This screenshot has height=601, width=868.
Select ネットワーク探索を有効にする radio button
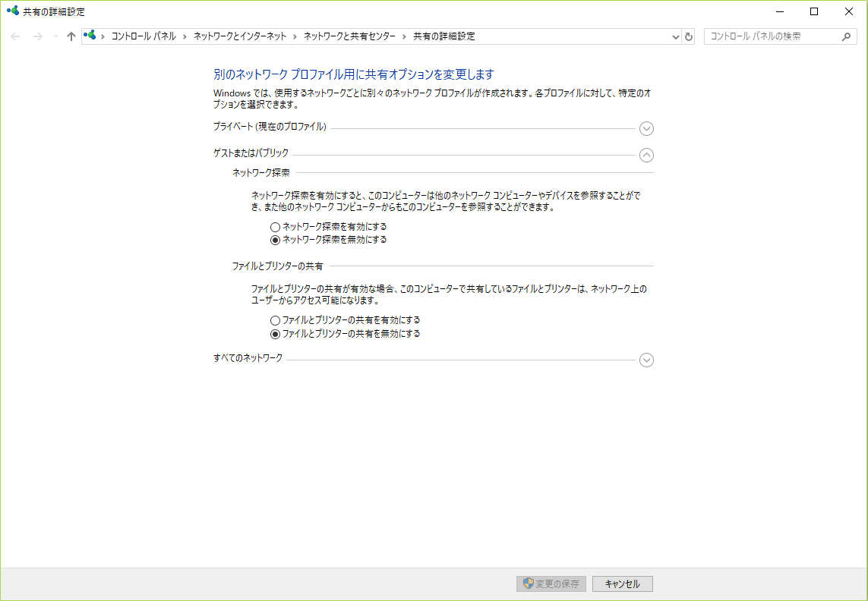pos(275,226)
